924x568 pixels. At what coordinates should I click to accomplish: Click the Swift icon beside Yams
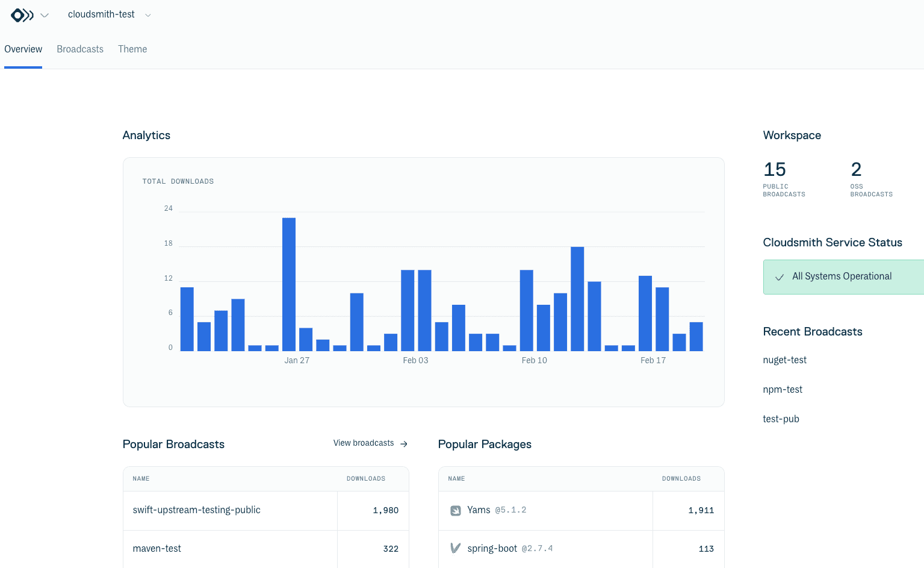point(456,511)
